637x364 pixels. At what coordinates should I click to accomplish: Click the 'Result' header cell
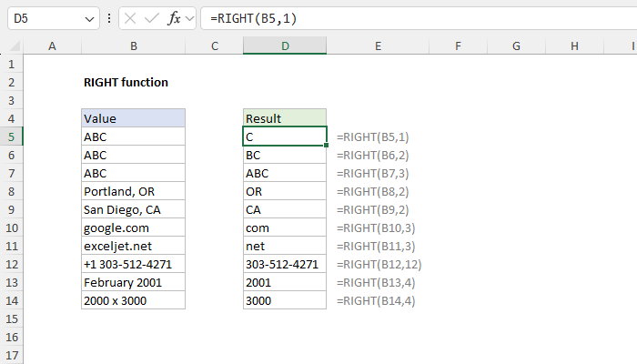[285, 118]
